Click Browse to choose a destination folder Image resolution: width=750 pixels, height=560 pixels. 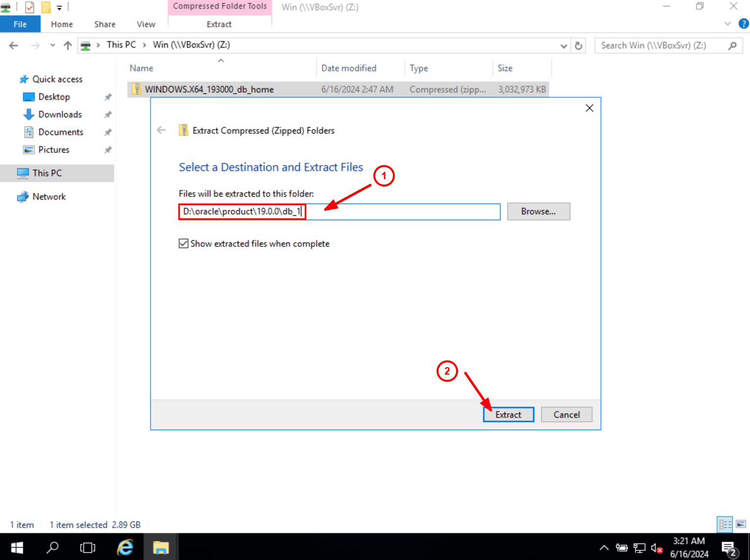538,211
